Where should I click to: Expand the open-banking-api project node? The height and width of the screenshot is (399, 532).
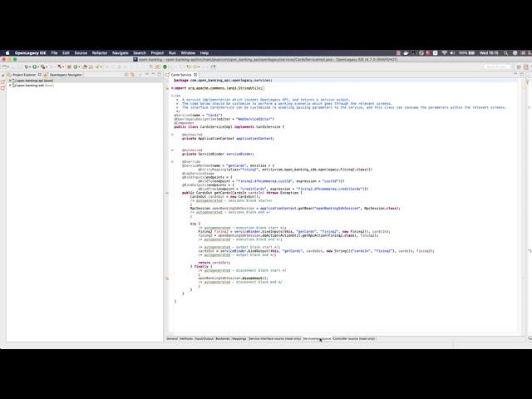pyautogui.click(x=10, y=81)
